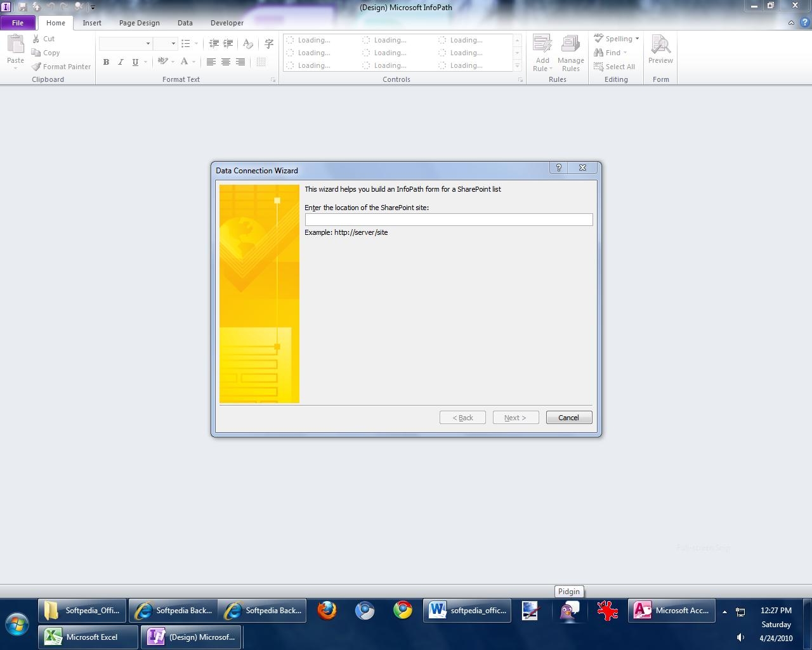The height and width of the screenshot is (650, 812).
Task: Open the Format Text dialog launcher
Action: pyautogui.click(x=273, y=80)
